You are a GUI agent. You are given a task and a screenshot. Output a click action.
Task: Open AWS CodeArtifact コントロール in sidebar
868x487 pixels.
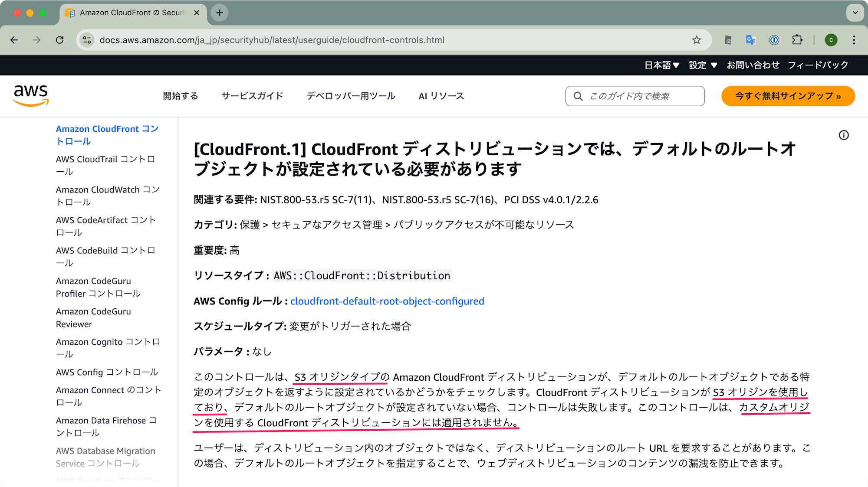(x=106, y=226)
